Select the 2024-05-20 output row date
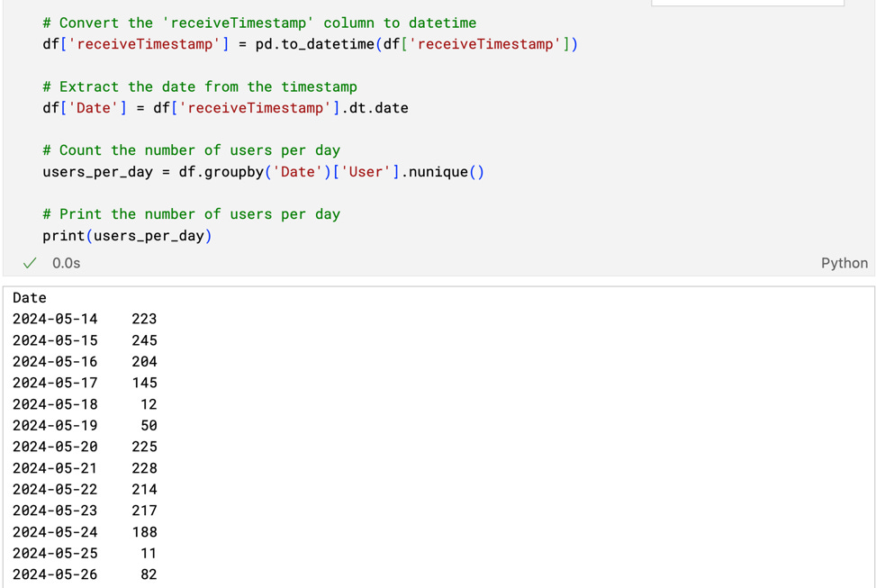 click(55, 447)
